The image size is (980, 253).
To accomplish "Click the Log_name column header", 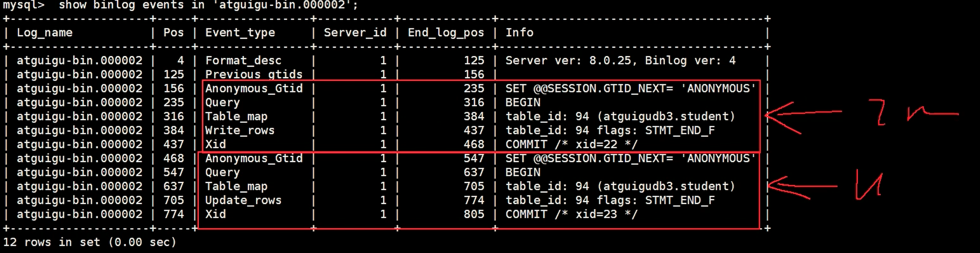I will point(45,33).
